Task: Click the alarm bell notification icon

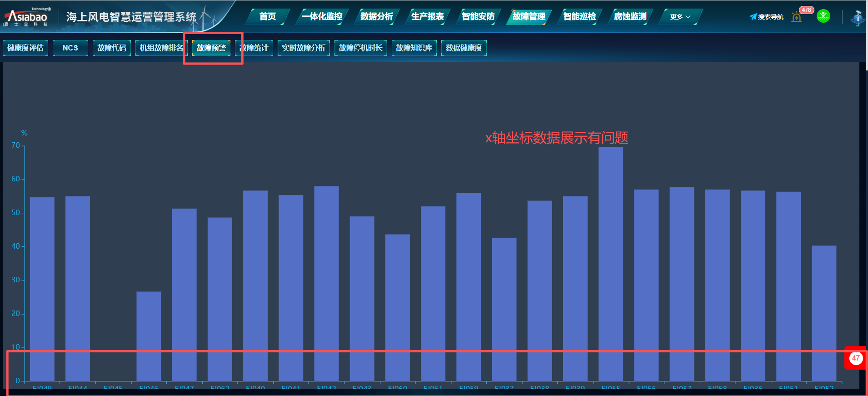Action: [x=796, y=18]
